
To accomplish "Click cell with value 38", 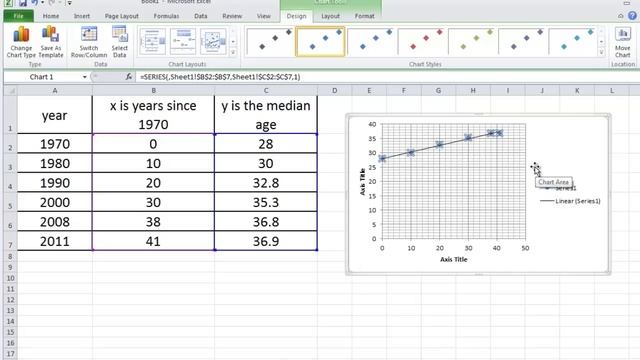I will coord(153,222).
